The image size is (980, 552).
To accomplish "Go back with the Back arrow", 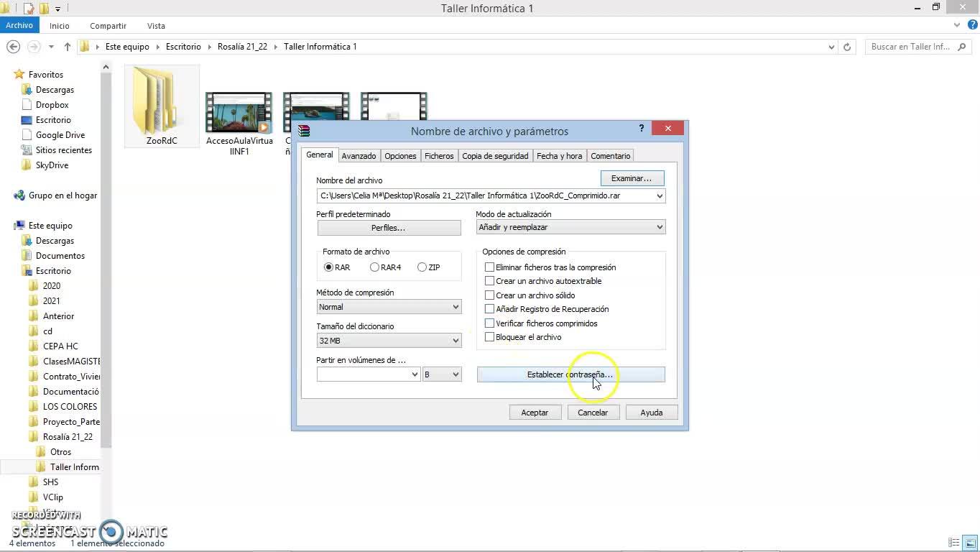I will click(13, 47).
